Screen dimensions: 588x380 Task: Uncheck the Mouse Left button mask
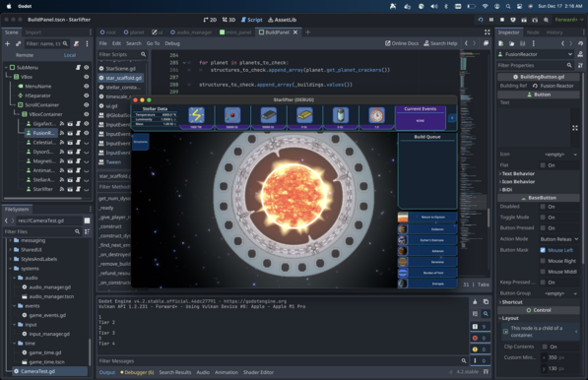pos(543,250)
